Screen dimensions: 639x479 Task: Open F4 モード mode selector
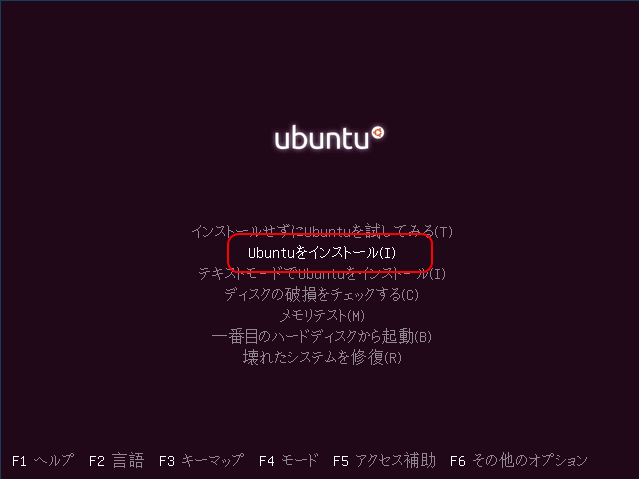[289, 461]
